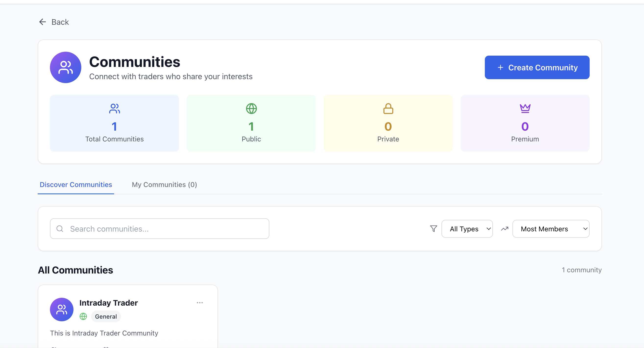Click Intraday Trader community avatar icon

(x=61, y=310)
